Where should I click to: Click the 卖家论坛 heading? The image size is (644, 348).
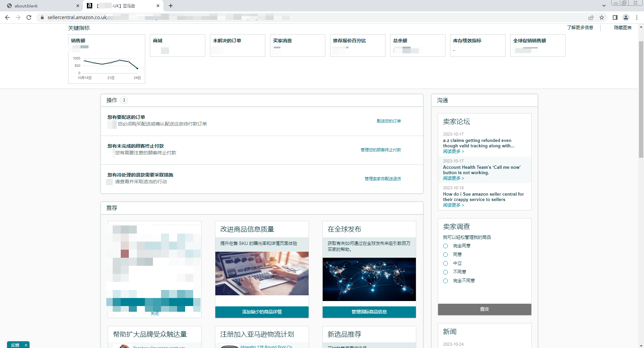pyautogui.click(x=456, y=121)
